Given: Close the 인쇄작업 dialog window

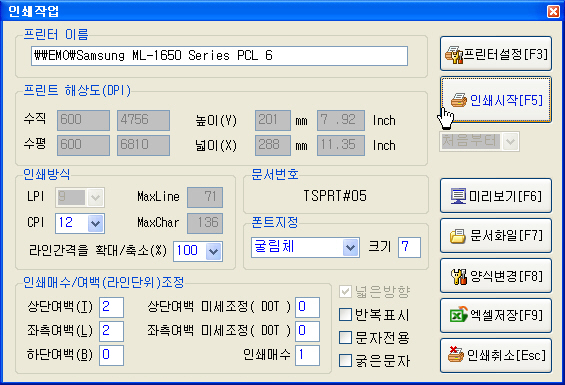Looking at the screenshot, I should [553, 12].
